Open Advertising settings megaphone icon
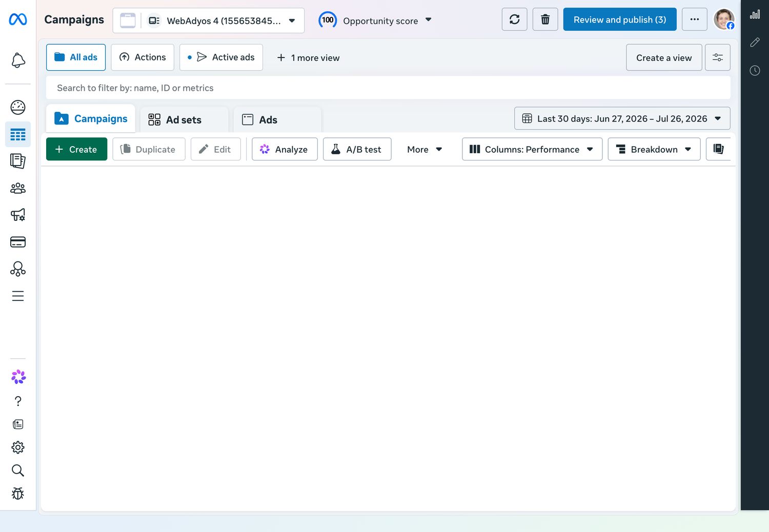This screenshot has width=769, height=532. [18, 215]
